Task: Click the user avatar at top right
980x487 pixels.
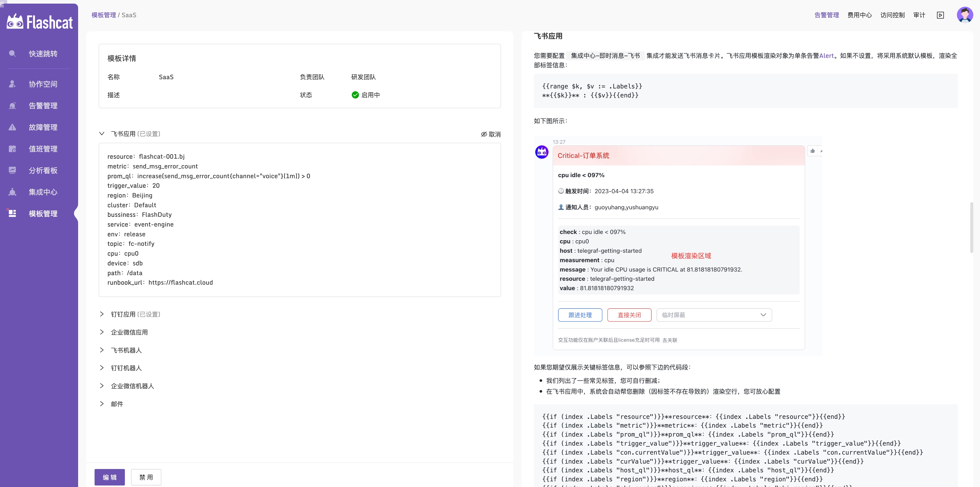Action: tap(965, 15)
